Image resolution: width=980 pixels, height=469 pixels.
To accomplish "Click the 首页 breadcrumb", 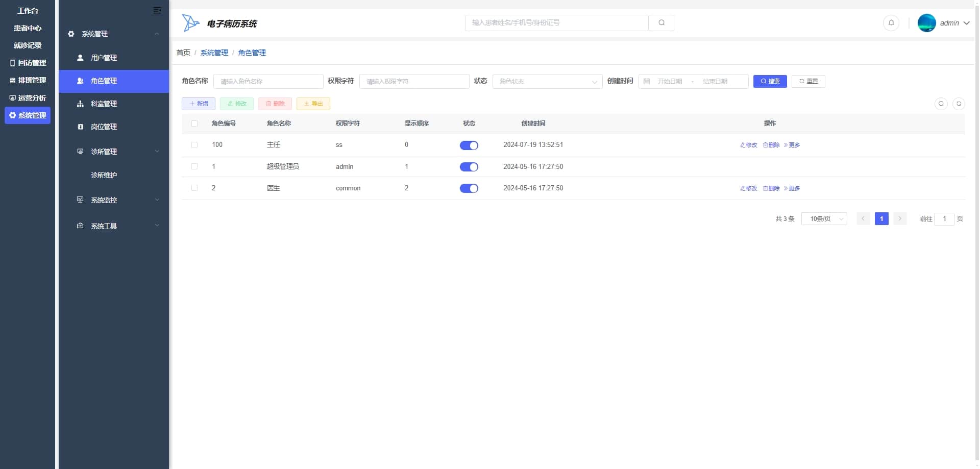I will click(x=183, y=53).
